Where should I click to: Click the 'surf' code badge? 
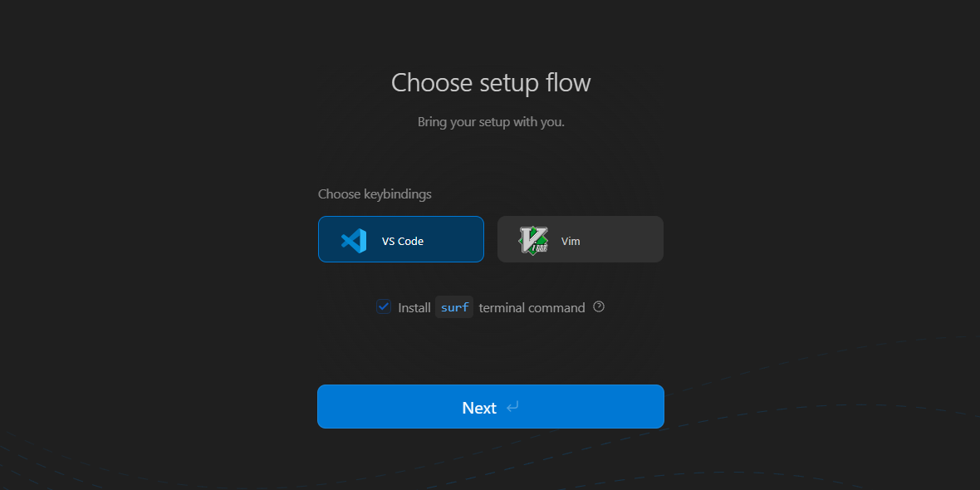[x=454, y=307]
